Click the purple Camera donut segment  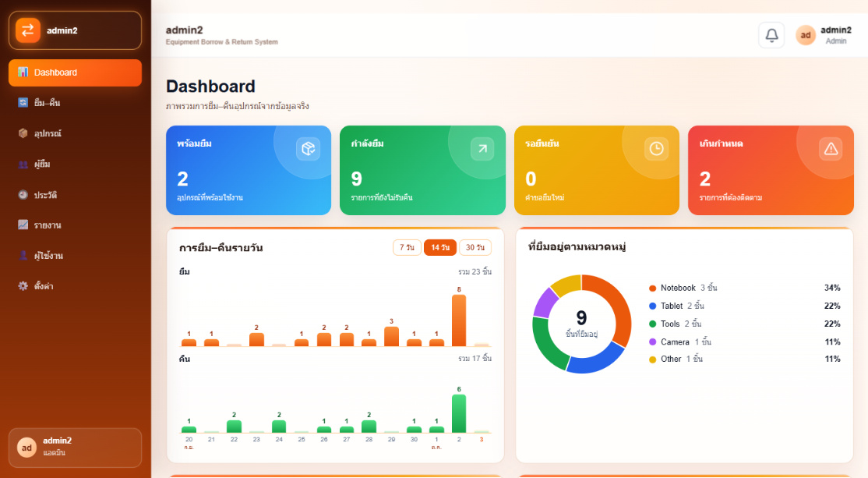click(545, 302)
